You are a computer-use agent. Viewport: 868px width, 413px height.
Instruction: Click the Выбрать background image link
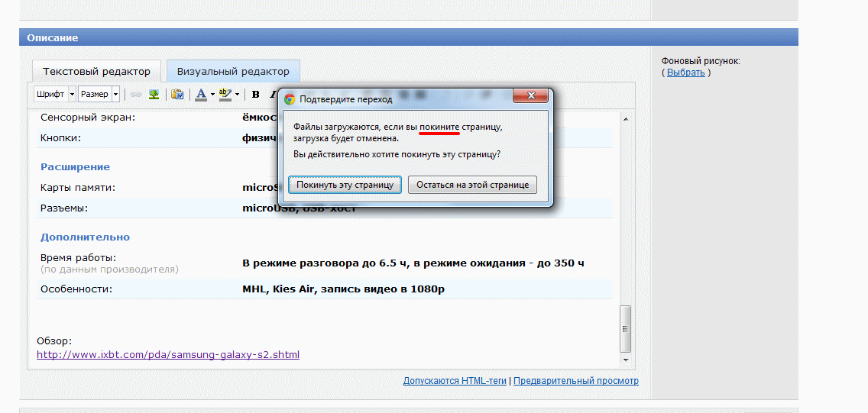tap(685, 73)
